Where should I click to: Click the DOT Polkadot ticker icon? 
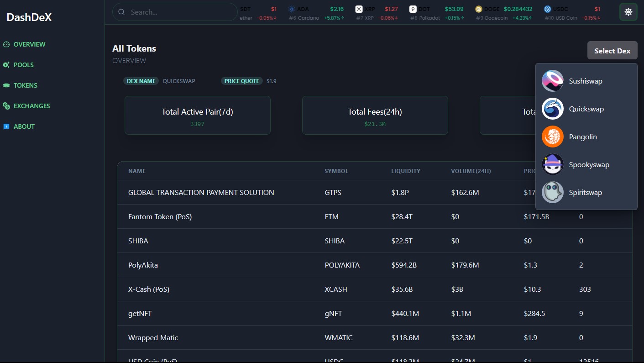(x=413, y=9)
